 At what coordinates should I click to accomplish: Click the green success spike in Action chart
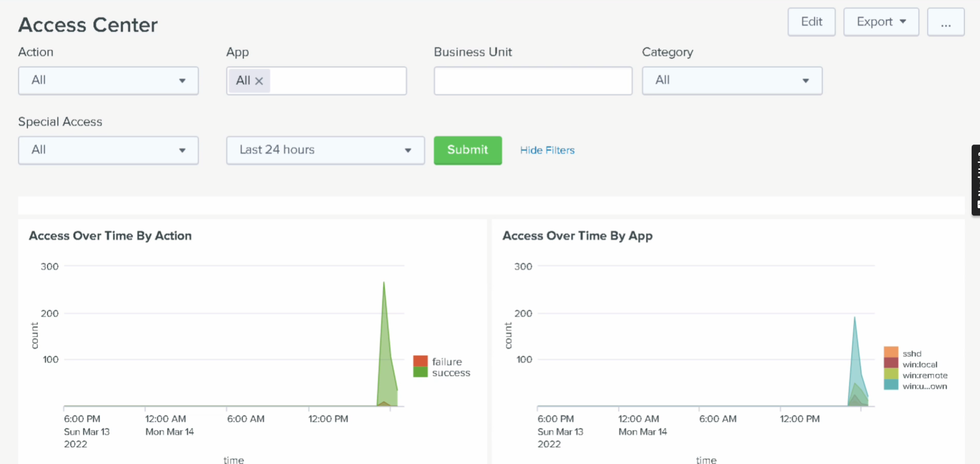(x=386, y=352)
